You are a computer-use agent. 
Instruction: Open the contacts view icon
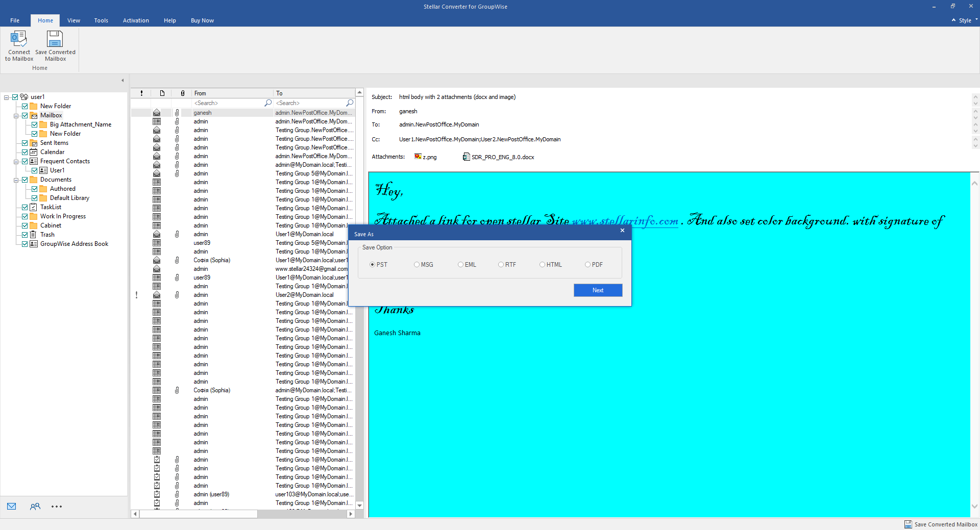35,507
